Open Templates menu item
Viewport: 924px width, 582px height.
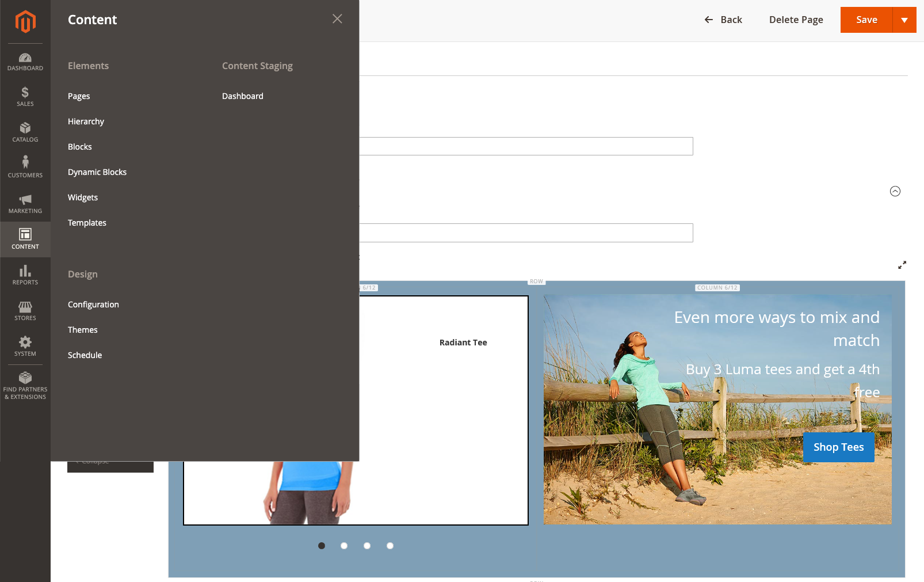87,223
